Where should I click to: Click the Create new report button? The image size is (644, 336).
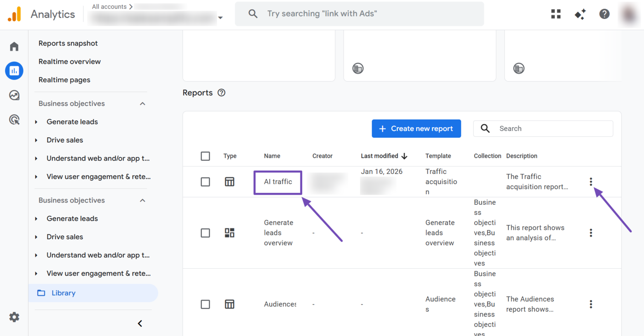click(416, 128)
